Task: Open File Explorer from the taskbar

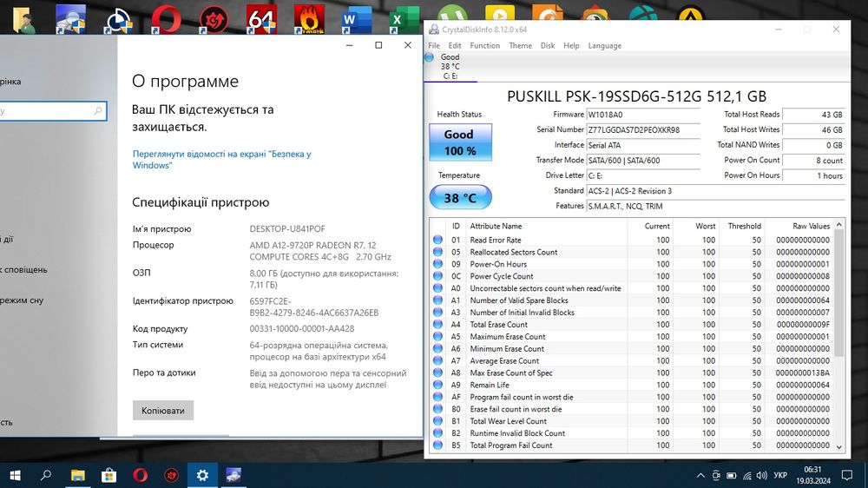Action: pos(77,475)
